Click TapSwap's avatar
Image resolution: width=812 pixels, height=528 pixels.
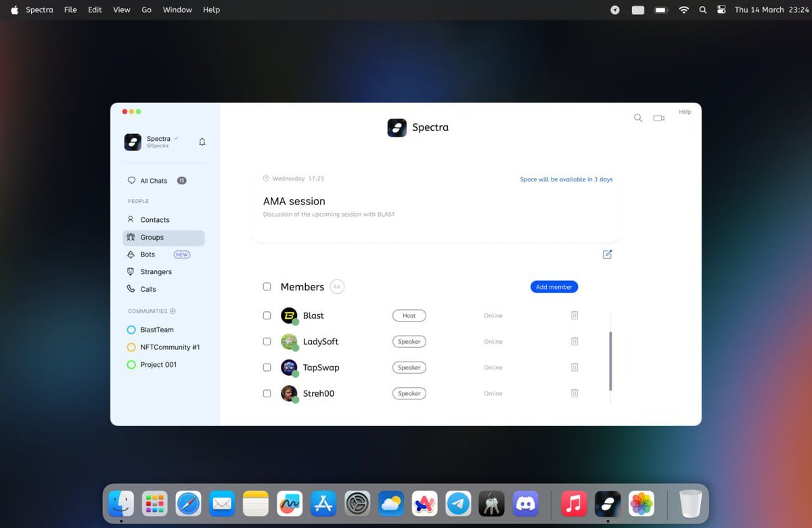click(x=289, y=367)
